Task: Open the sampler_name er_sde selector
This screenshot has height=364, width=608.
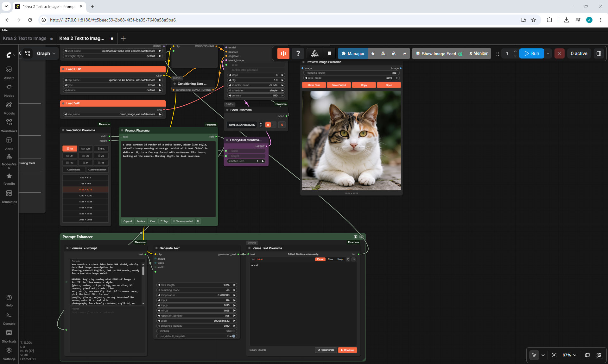Action: 256,85
